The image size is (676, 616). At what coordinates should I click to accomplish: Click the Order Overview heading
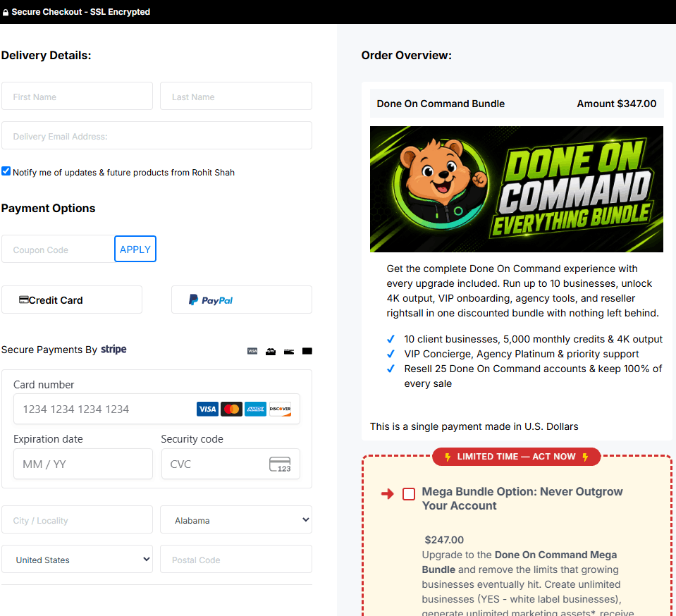click(x=407, y=55)
